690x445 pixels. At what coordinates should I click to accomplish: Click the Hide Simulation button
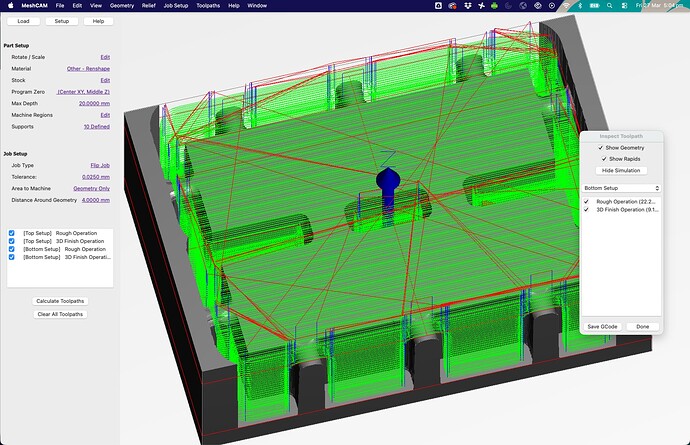621,170
